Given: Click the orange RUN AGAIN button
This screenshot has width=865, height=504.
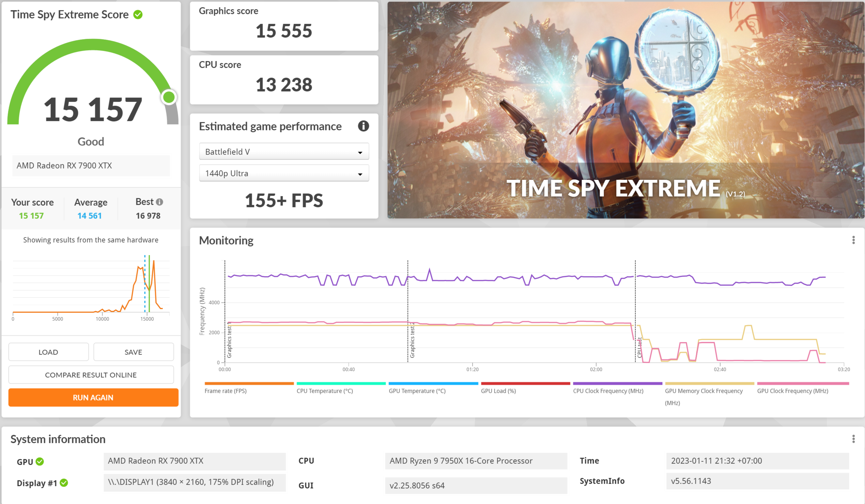Looking at the screenshot, I should click(x=93, y=398).
